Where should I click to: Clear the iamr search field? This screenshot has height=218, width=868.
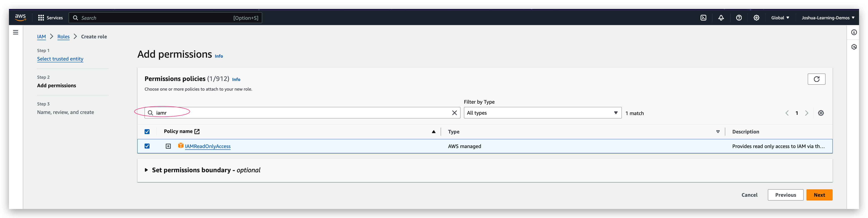[455, 113]
